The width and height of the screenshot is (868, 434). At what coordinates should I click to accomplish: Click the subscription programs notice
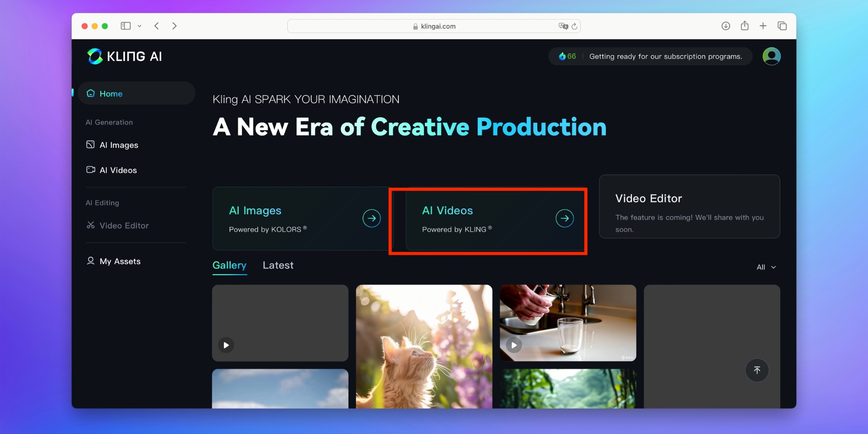(665, 56)
